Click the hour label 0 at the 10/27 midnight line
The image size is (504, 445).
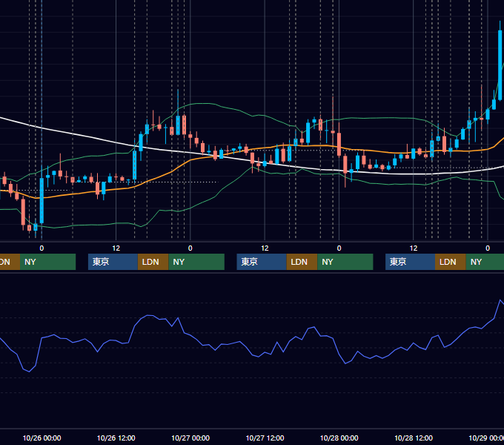pos(190,248)
